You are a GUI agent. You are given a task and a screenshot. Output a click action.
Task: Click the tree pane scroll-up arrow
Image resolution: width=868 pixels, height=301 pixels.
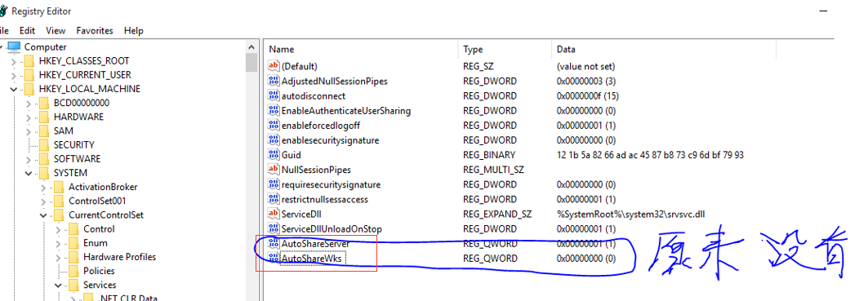coord(251,47)
